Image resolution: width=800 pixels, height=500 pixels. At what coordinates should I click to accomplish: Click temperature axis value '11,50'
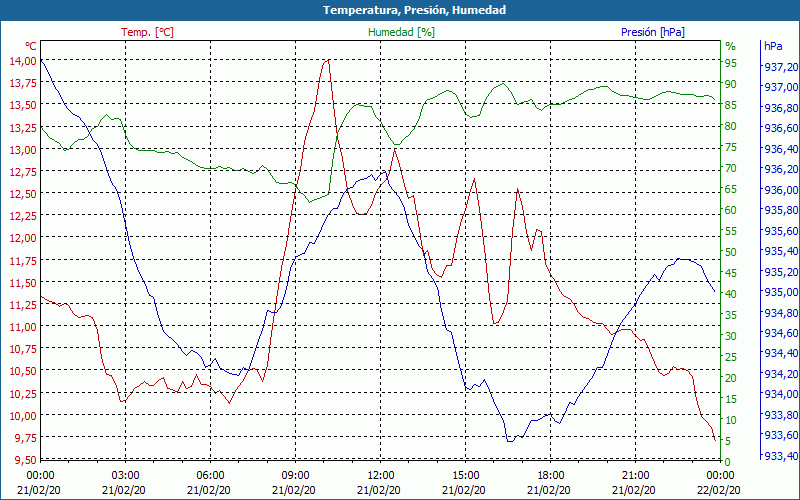[22, 283]
